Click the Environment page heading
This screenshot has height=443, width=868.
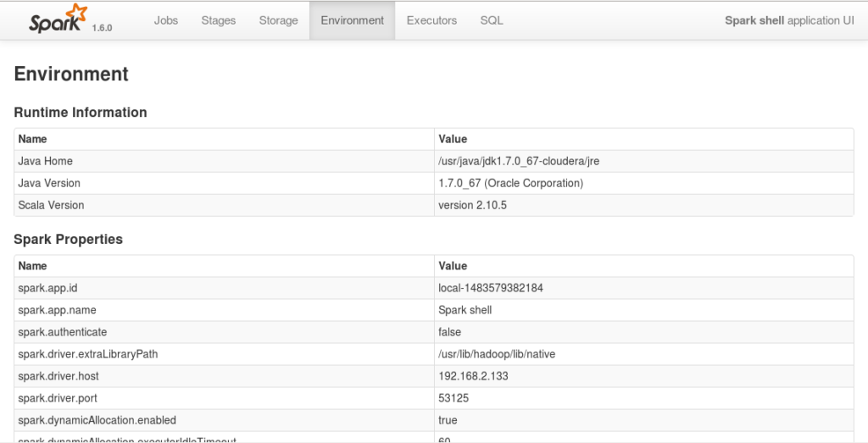[x=71, y=74]
